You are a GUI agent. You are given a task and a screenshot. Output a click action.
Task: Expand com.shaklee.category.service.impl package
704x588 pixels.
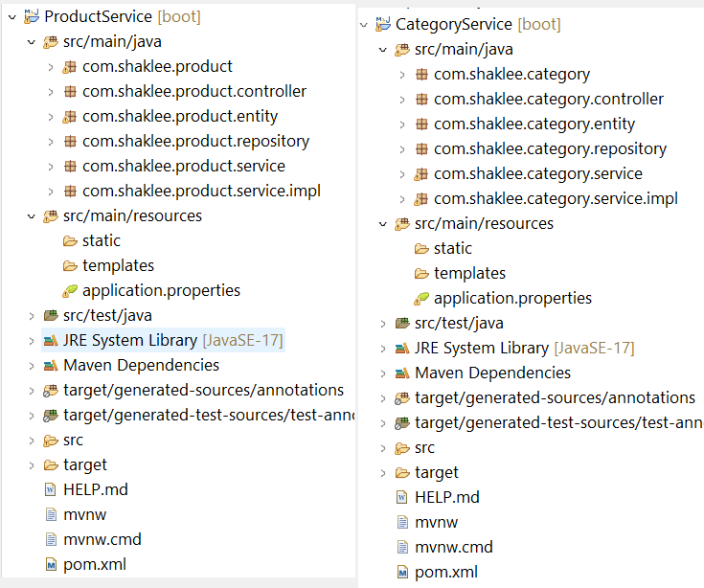tap(402, 198)
